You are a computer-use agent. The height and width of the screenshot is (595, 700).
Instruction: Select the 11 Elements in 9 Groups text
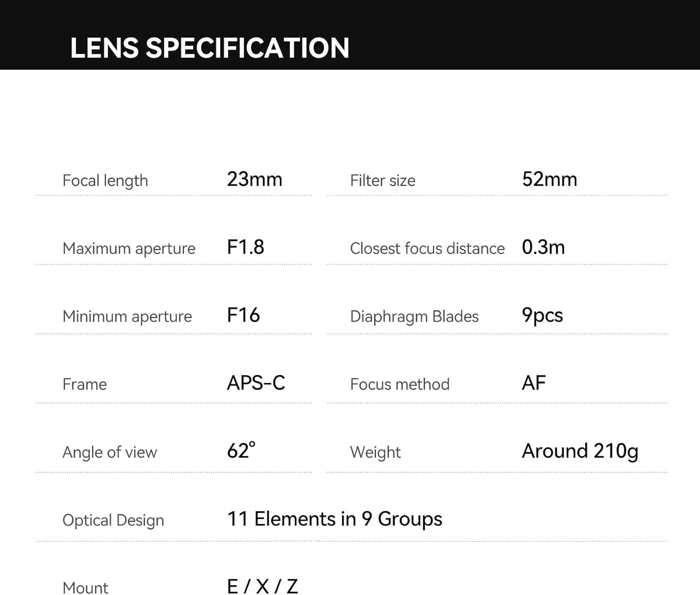(334, 519)
